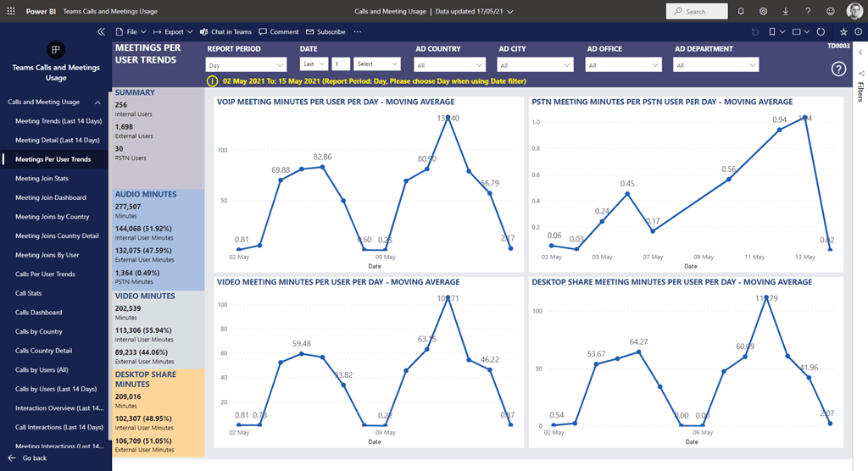The image size is (868, 471).
Task: Click the refresh visuals icon
Action: pos(820,32)
